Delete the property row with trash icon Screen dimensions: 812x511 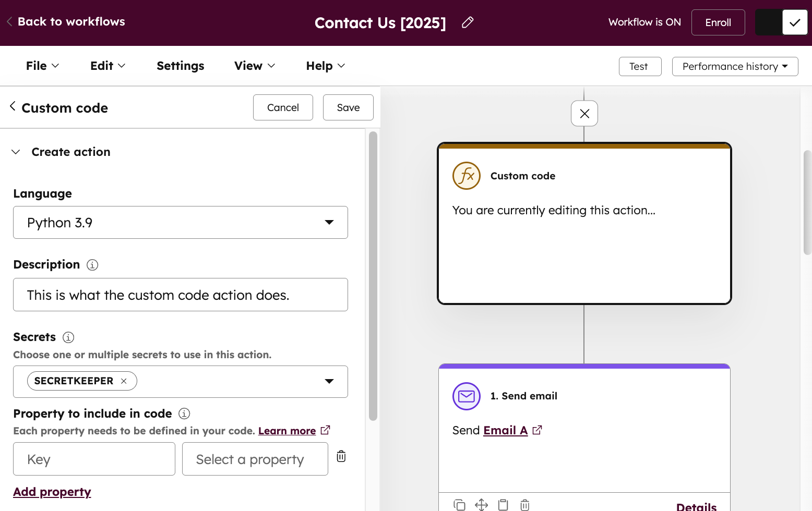[341, 456]
